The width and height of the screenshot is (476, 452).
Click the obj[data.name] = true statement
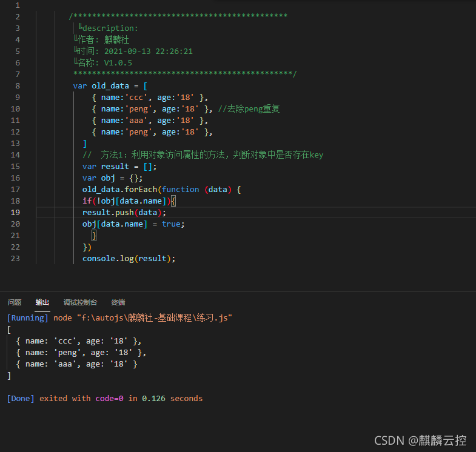(x=133, y=224)
